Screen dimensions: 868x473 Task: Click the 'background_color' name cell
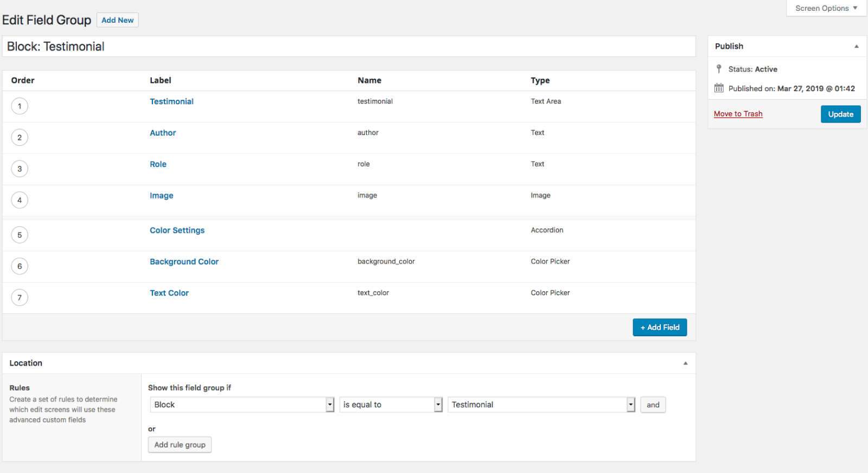[x=386, y=261]
